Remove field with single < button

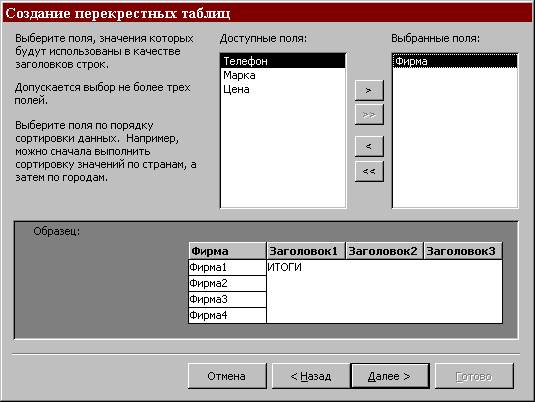[369, 146]
